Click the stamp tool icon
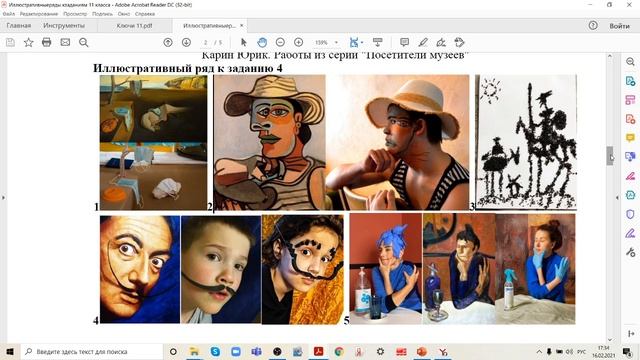The width and height of the screenshot is (640, 360). tap(459, 42)
